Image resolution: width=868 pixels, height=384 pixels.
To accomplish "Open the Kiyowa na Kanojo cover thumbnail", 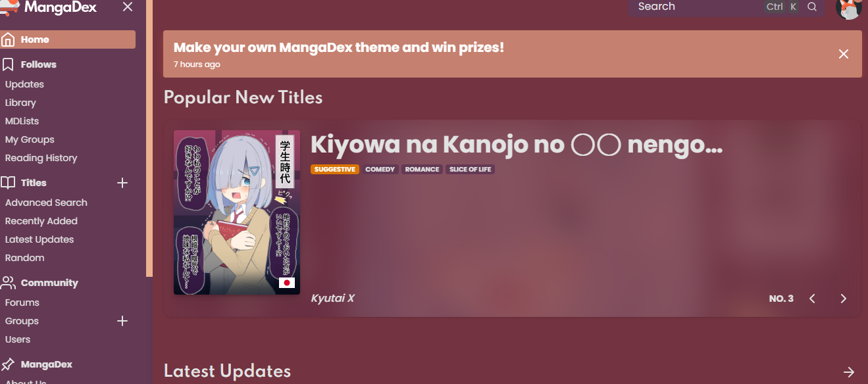I will (237, 212).
